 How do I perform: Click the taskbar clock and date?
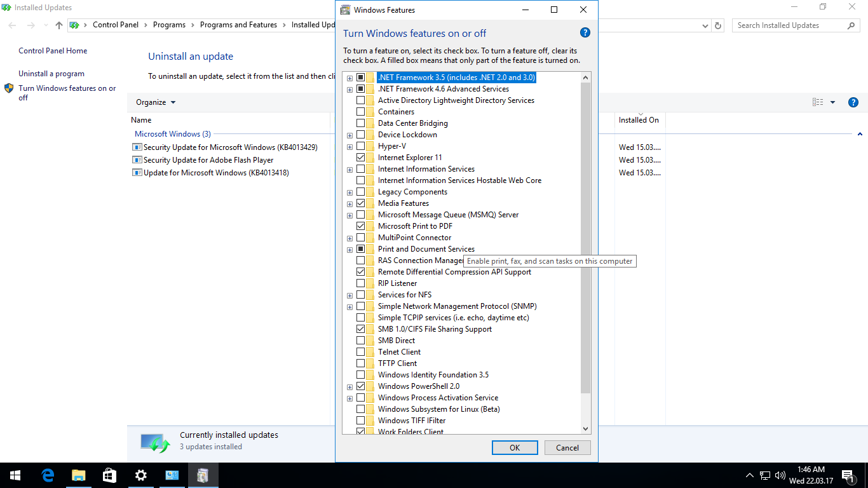tap(811, 475)
